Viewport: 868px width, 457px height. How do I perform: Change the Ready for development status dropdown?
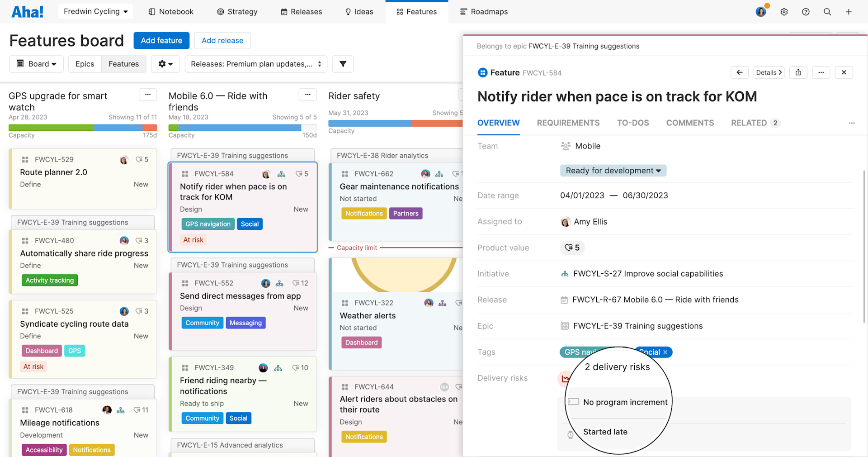click(x=613, y=171)
